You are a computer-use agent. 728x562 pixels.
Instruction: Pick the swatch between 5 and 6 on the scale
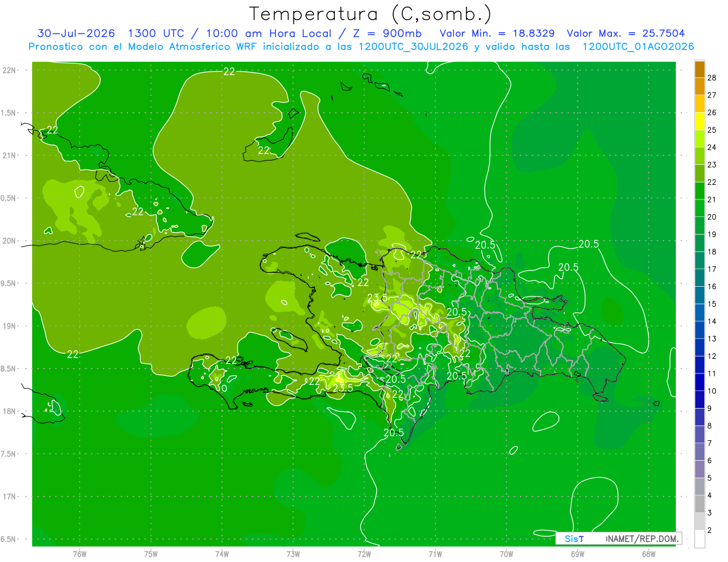(x=699, y=469)
